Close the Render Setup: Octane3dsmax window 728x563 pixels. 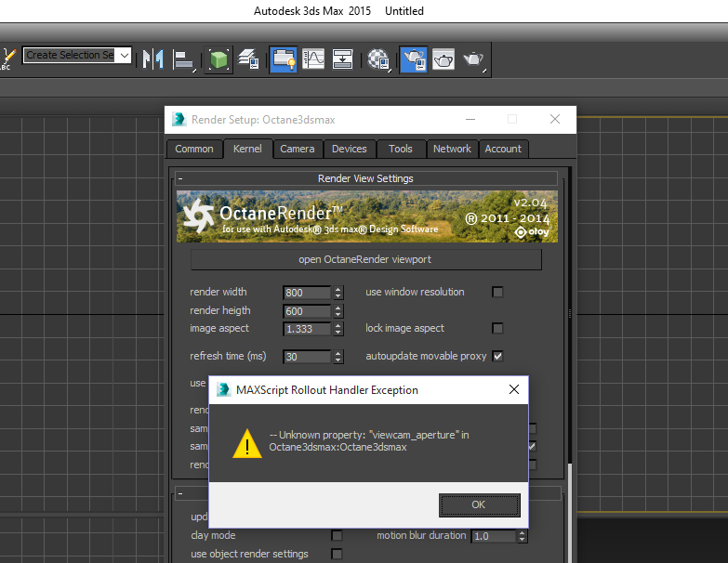tap(555, 119)
